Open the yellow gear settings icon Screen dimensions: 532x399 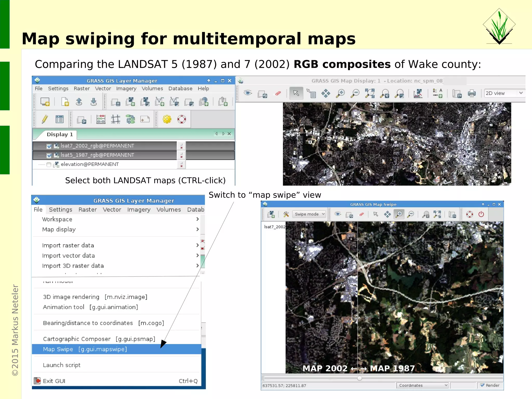(167, 119)
